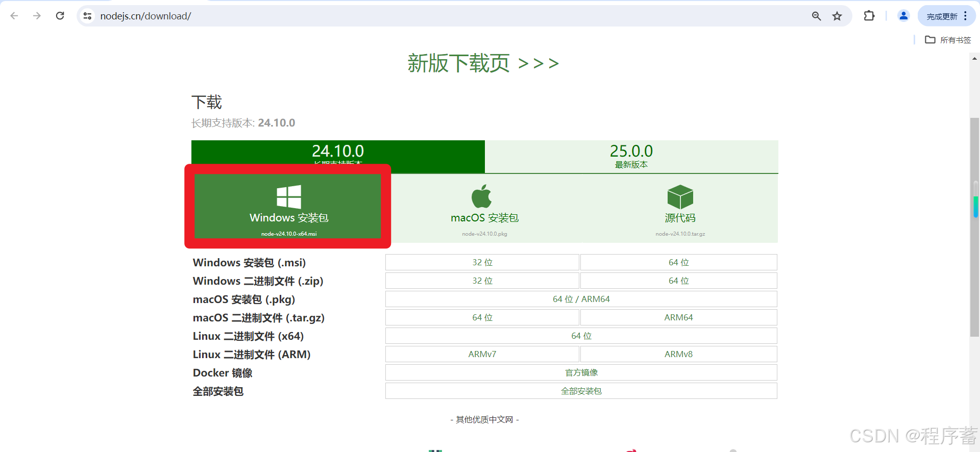The image size is (980, 452).
Task: Open the extensions puzzle icon
Action: 869,16
